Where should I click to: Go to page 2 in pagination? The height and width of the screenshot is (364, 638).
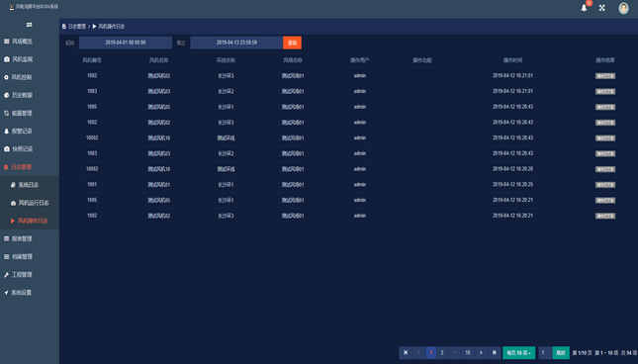pos(442,352)
